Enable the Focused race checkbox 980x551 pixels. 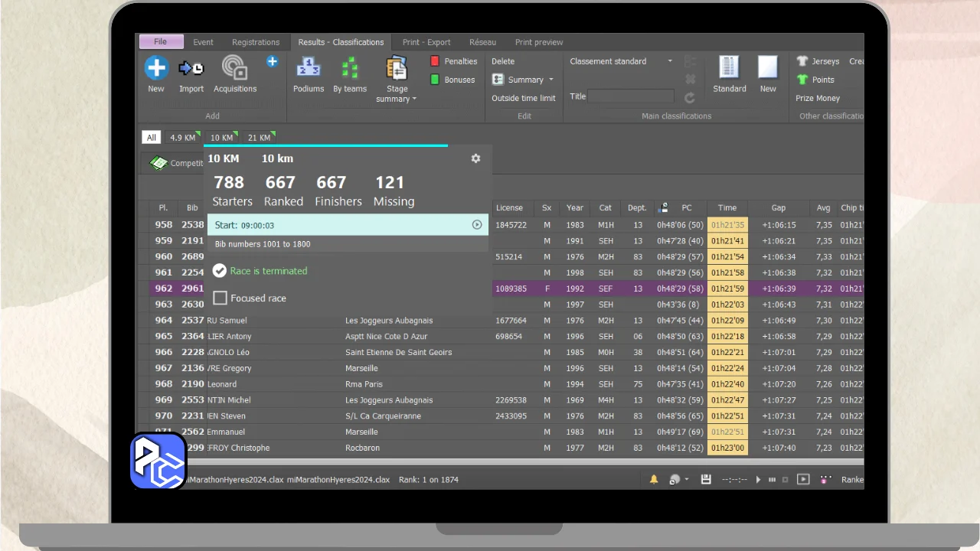220,298
